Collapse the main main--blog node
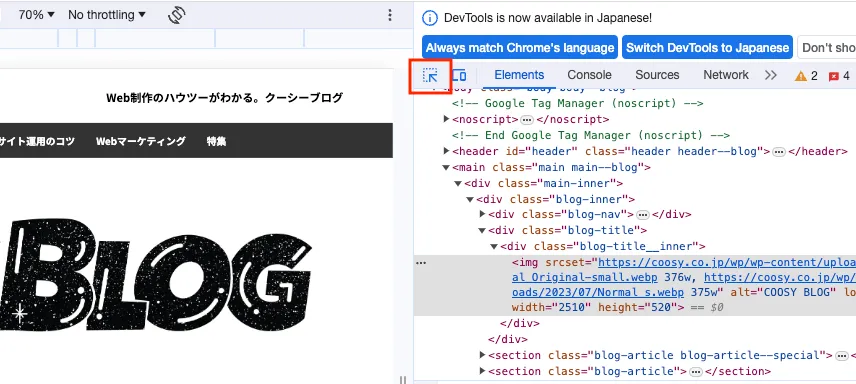This screenshot has width=856, height=384. [x=447, y=167]
